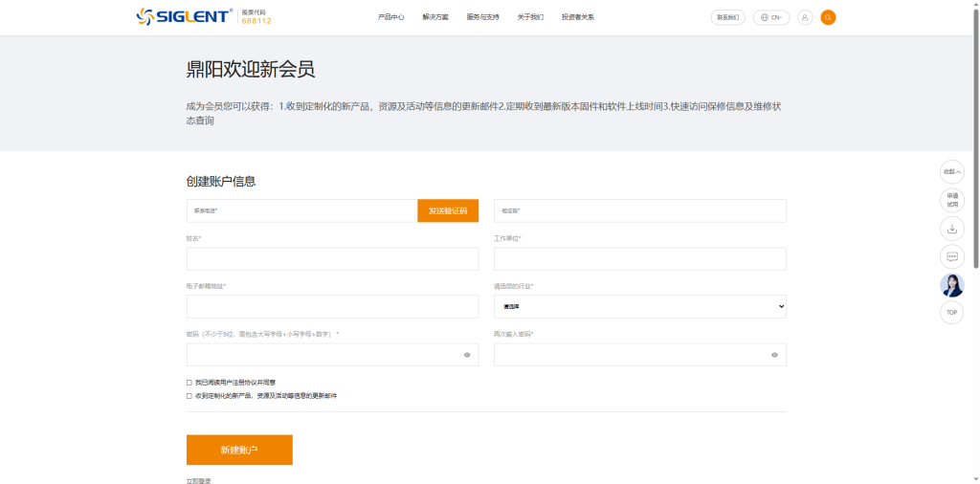Check the 我已阅读用户注册协议并同意 checkbox
This screenshot has height=484, width=980.
tap(189, 383)
